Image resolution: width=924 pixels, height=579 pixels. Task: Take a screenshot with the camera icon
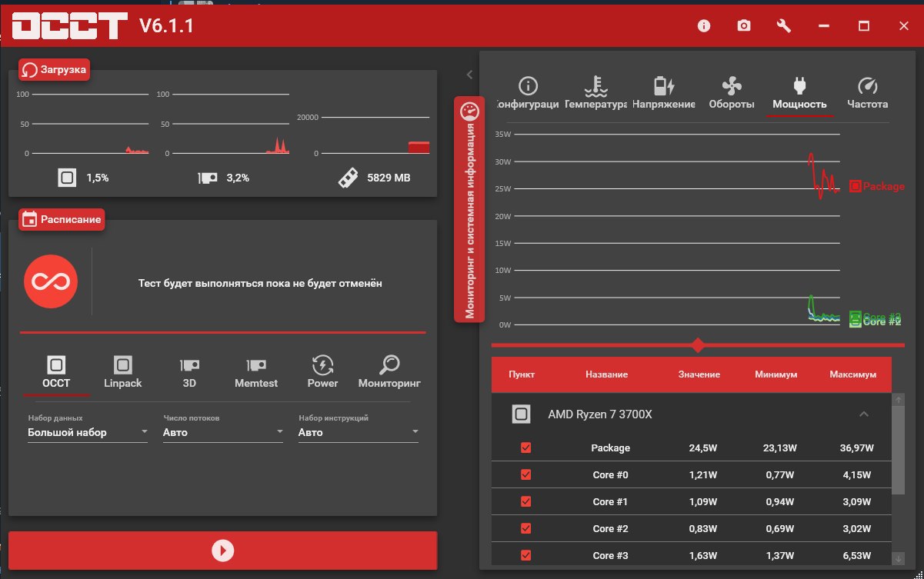(x=743, y=26)
